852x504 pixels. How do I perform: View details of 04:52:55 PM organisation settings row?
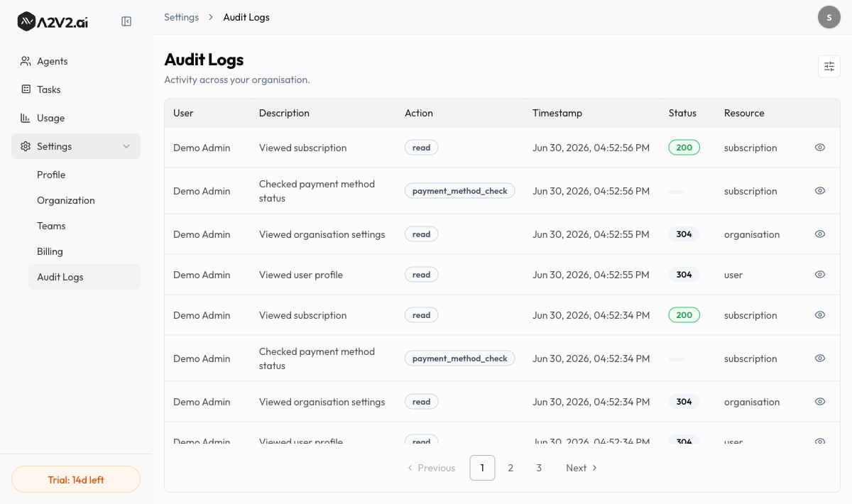[x=820, y=234]
